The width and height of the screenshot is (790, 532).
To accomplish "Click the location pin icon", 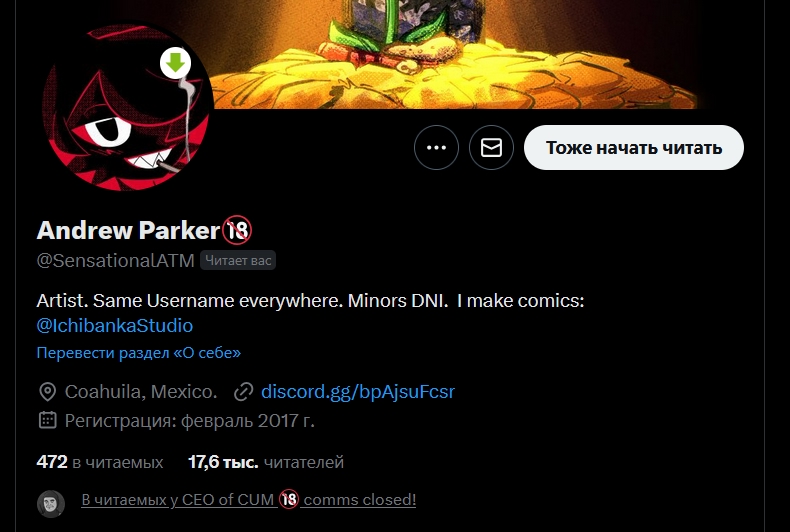I will [x=47, y=392].
